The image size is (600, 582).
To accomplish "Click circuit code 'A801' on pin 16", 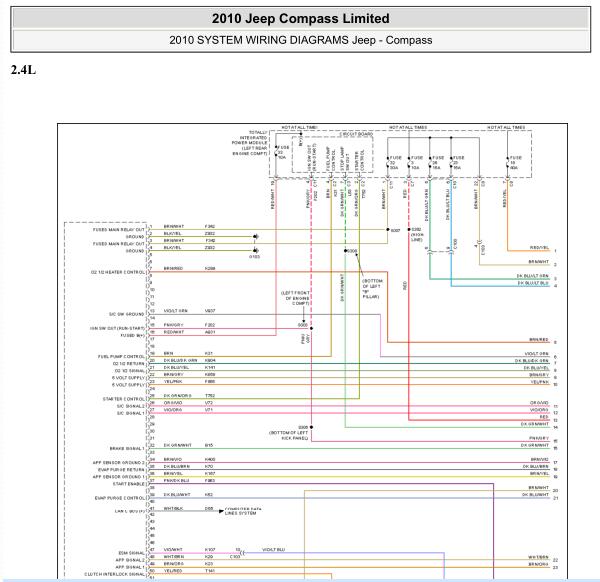I will click(x=210, y=332).
